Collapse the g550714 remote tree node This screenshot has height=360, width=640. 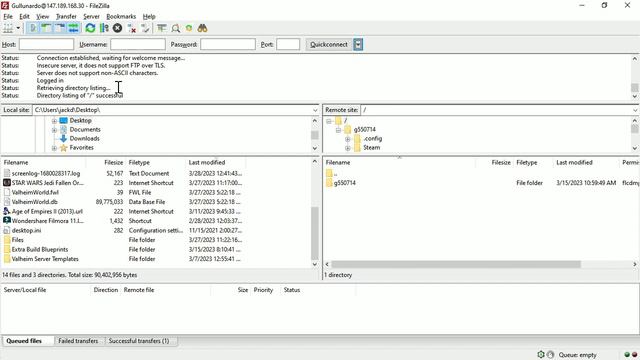(338, 130)
